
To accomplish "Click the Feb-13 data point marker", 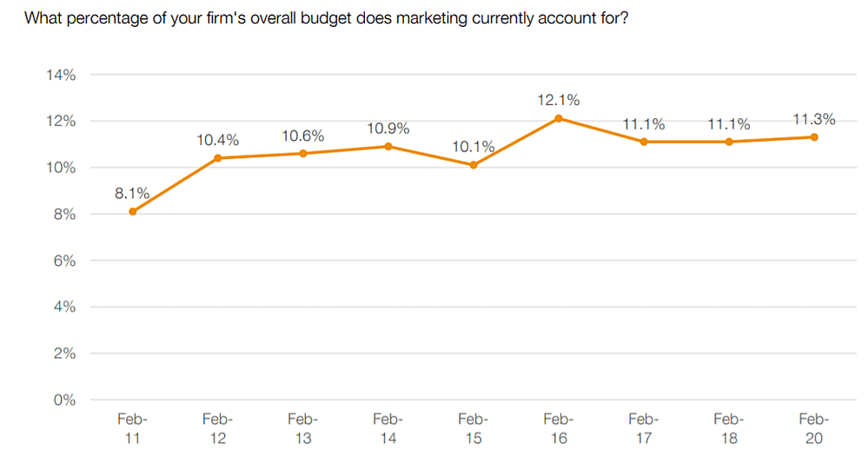I will (x=303, y=153).
